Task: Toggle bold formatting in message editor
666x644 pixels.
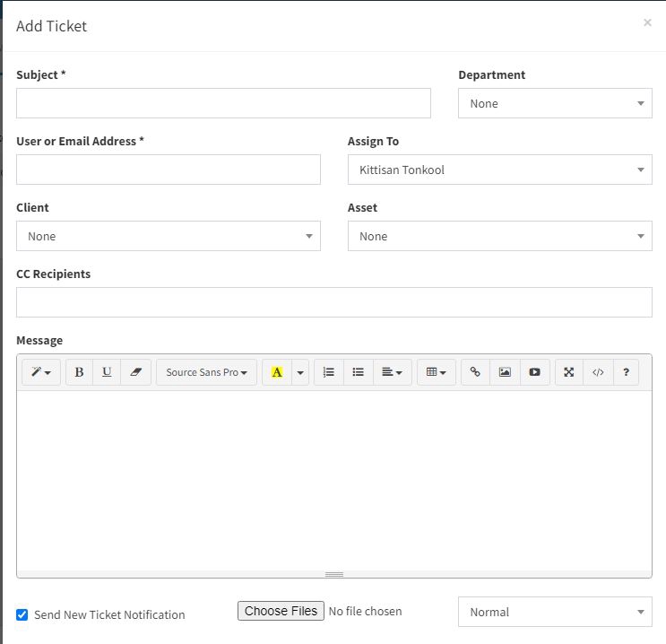Action: (x=79, y=372)
